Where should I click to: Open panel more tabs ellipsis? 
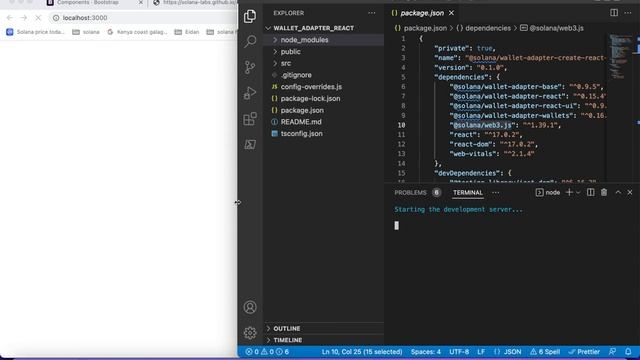tap(496, 193)
